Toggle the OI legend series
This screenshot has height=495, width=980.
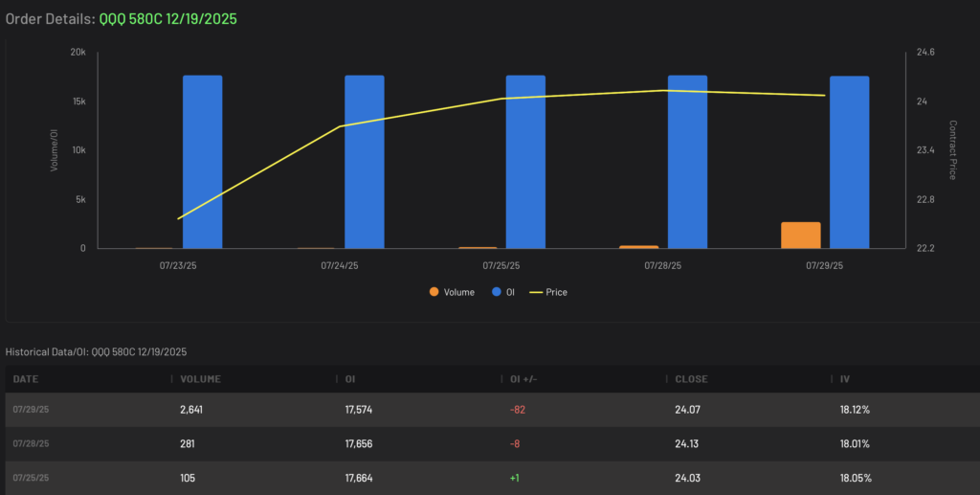click(x=503, y=292)
